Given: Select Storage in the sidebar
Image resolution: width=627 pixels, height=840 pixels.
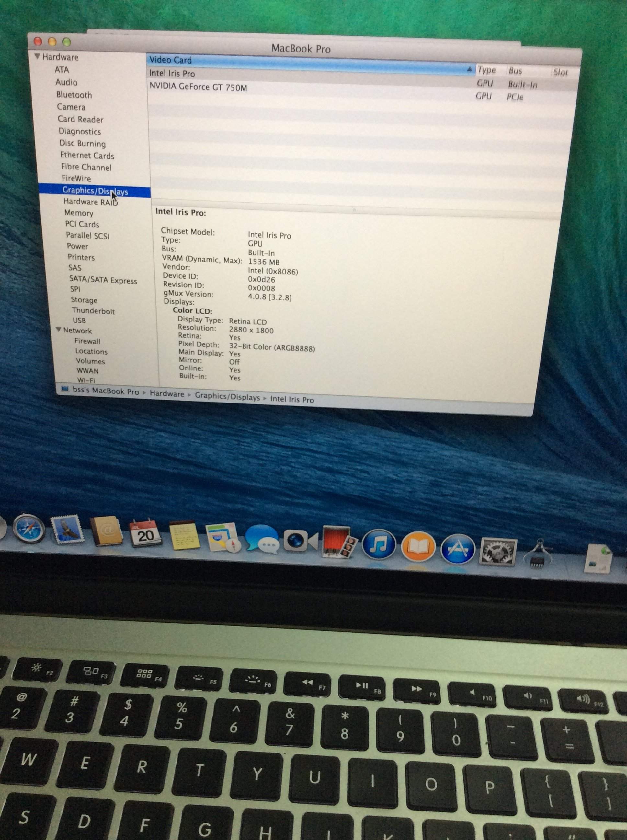Looking at the screenshot, I should pos(84,300).
